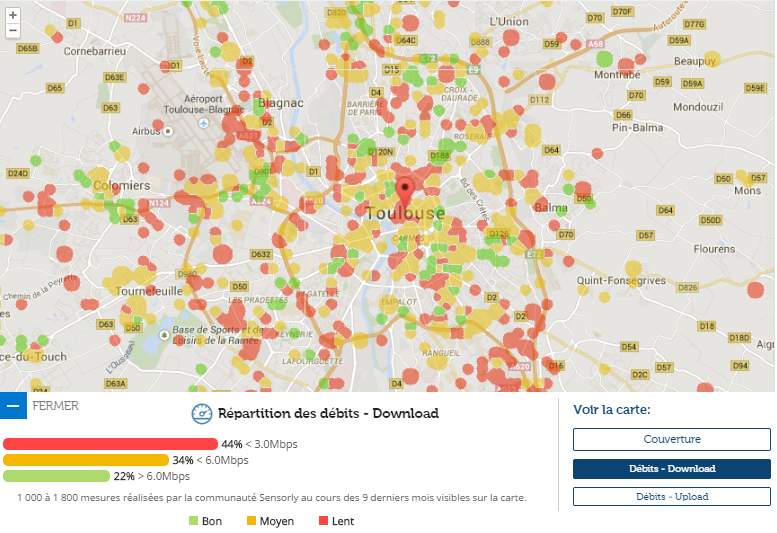
Task: Click the D24D road shield
Action: coord(18,173)
